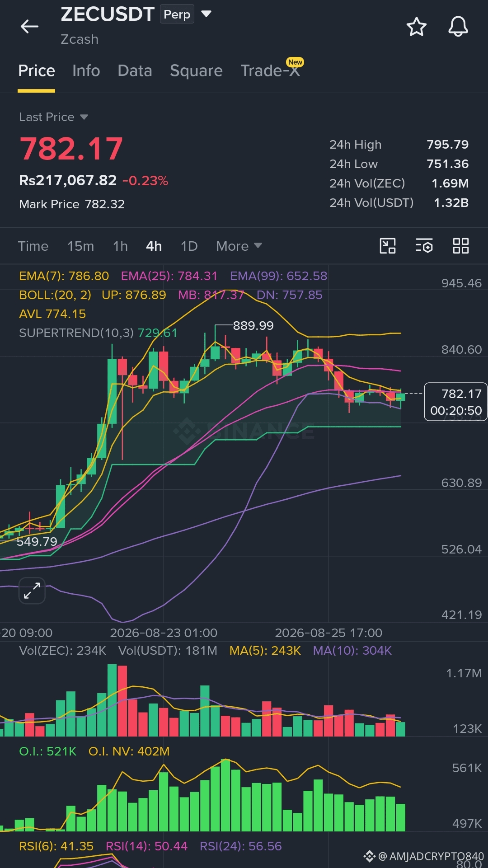Tap the MA(5): 243K volume label
The width and height of the screenshot is (488, 868).
click(265, 651)
